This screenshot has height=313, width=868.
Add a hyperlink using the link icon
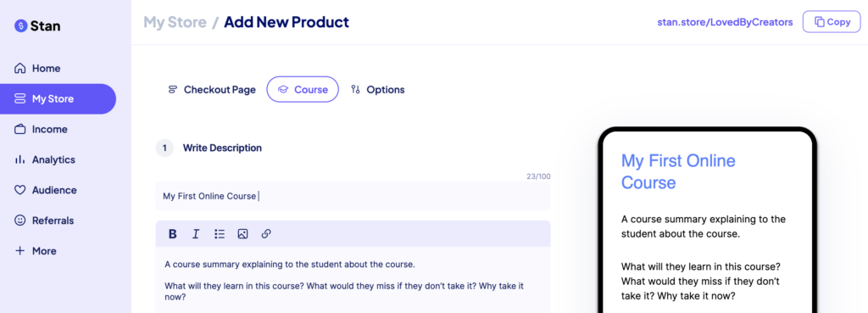point(265,234)
